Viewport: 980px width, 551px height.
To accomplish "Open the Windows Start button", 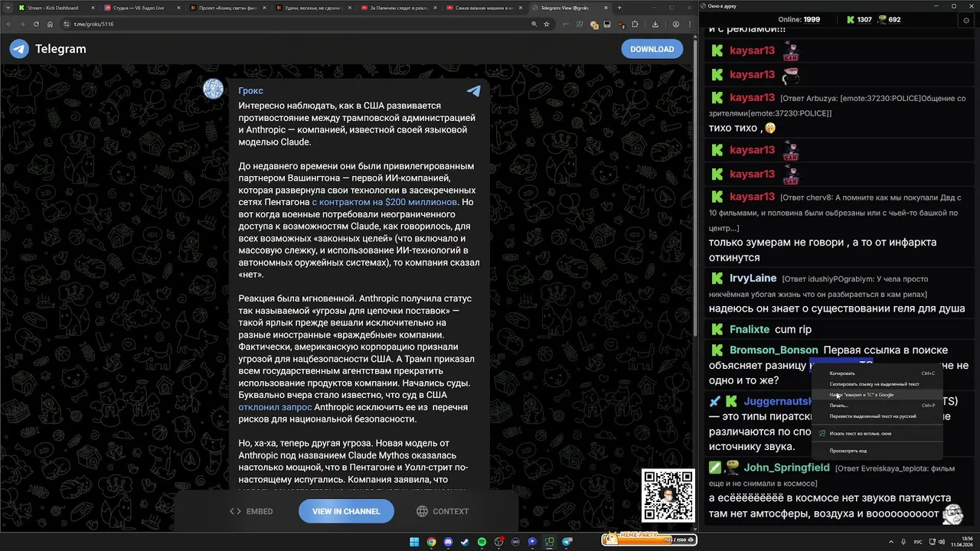I will click(x=414, y=542).
